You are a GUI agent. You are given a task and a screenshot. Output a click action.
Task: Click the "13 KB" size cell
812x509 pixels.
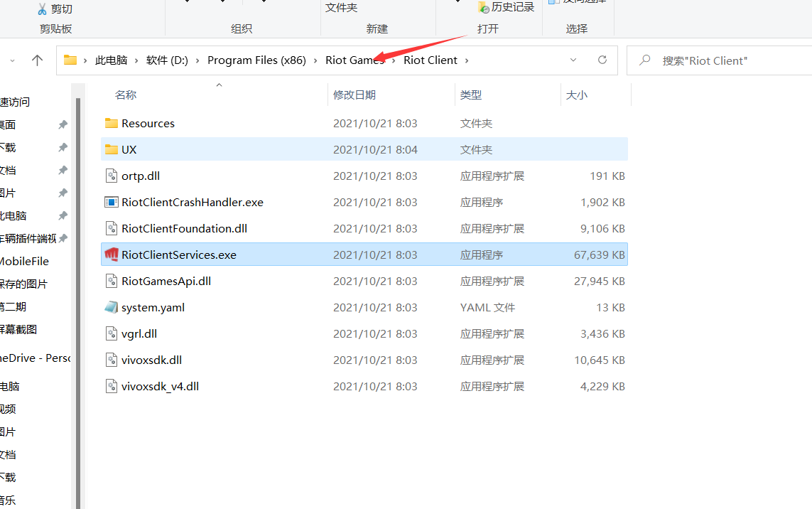coord(610,307)
